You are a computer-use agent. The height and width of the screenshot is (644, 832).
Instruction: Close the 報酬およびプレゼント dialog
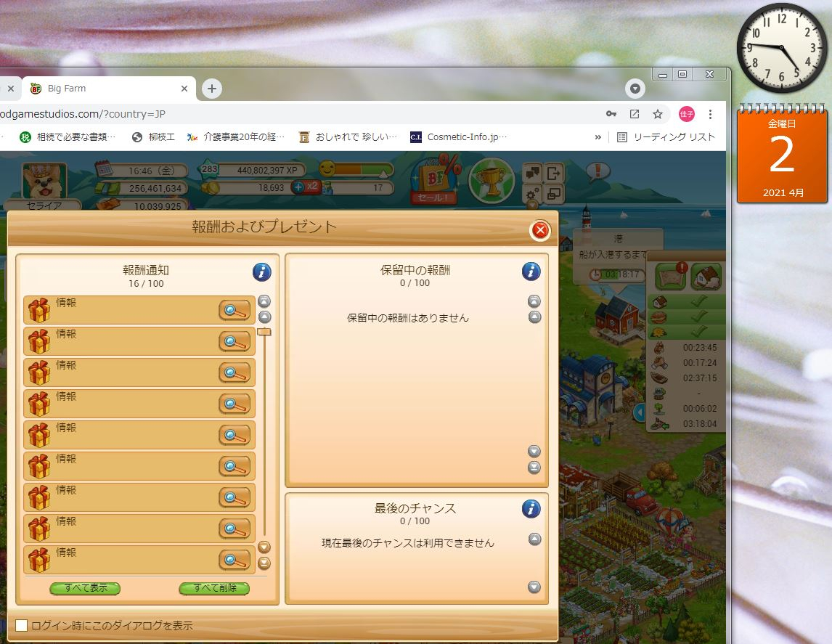[540, 230]
